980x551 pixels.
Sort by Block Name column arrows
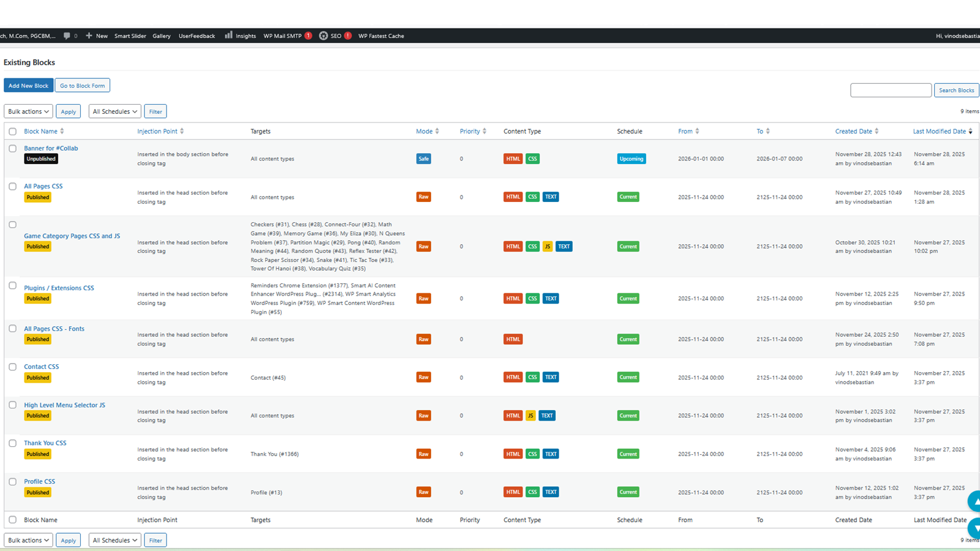[x=62, y=132]
